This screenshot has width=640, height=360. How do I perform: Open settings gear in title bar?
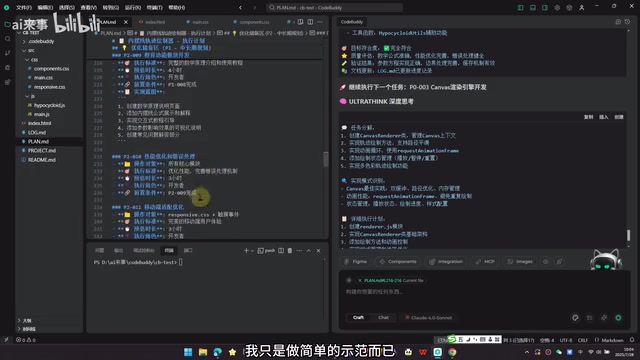557,7
